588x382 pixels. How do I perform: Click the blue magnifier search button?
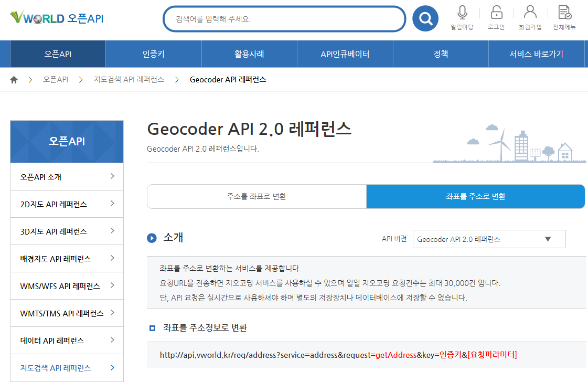coord(425,18)
